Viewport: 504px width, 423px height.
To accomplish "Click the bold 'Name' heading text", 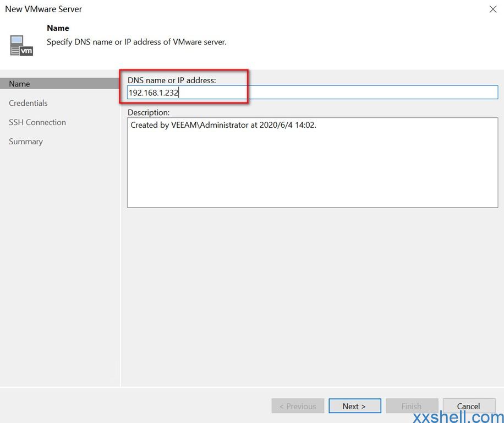I will 58,28.
